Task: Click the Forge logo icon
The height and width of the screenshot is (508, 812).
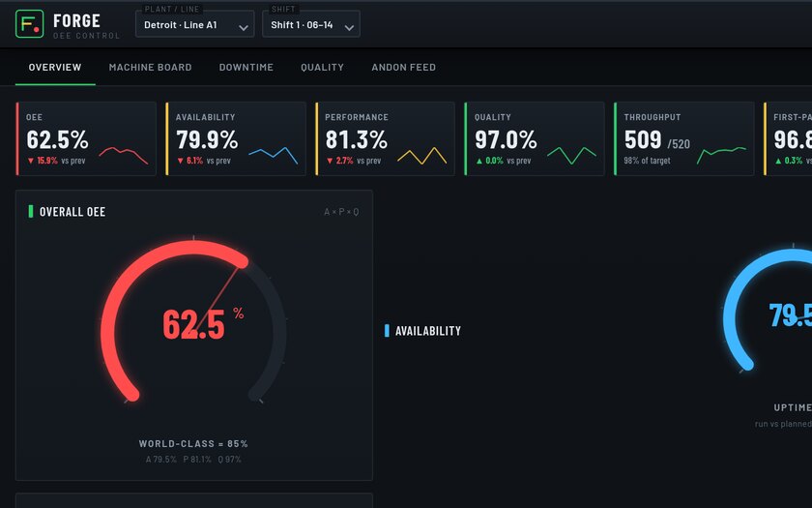Action: (x=30, y=24)
